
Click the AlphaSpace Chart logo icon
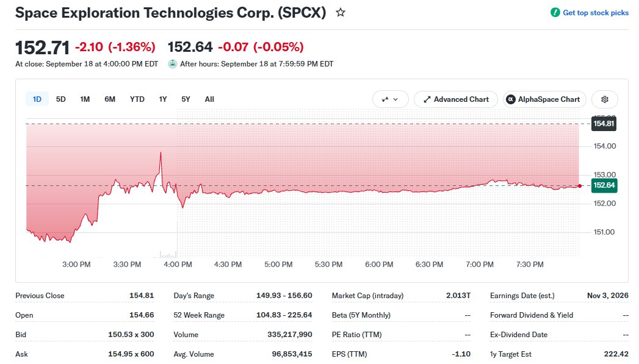[x=511, y=99]
